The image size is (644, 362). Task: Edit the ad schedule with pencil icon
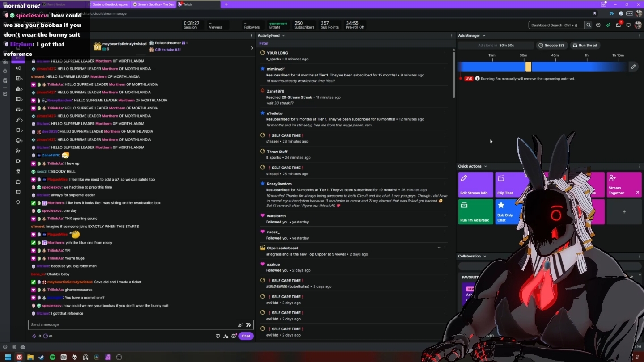[x=633, y=67]
